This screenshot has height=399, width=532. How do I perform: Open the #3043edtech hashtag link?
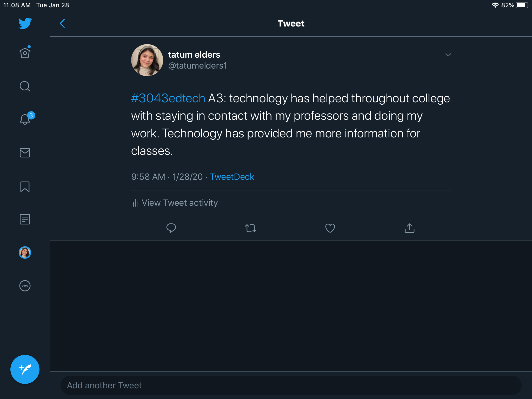[x=168, y=98]
